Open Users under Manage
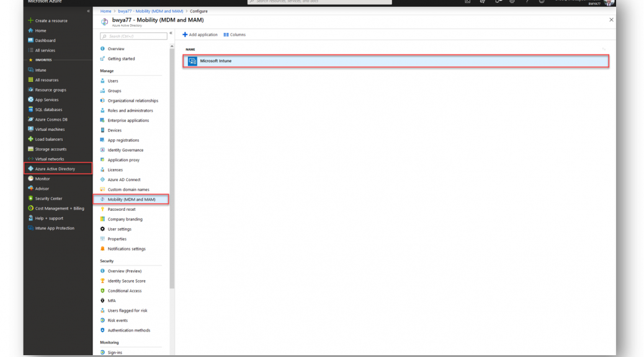644x357 pixels. point(112,81)
